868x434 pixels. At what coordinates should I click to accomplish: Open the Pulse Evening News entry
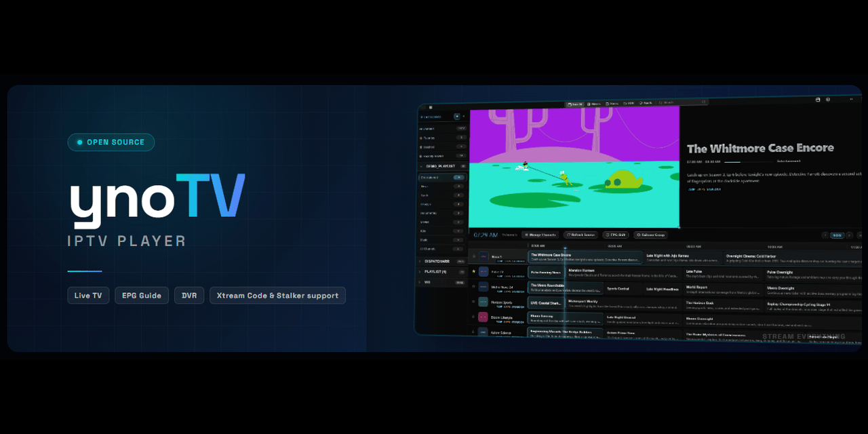[x=547, y=273]
